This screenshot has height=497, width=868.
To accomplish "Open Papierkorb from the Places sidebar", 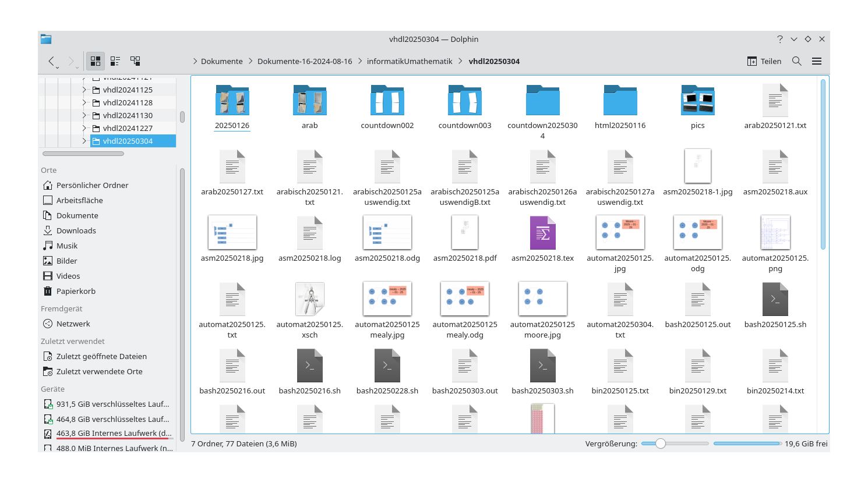I will point(76,291).
